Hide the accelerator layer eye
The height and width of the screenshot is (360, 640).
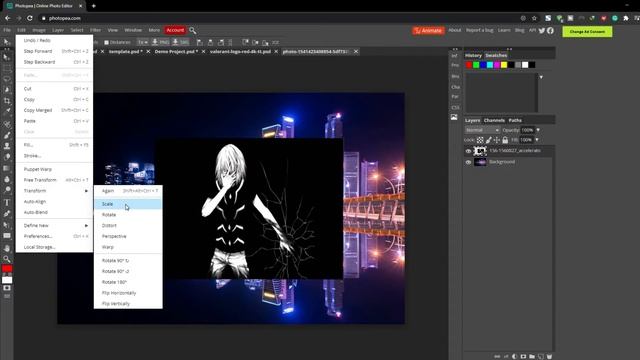click(468, 151)
